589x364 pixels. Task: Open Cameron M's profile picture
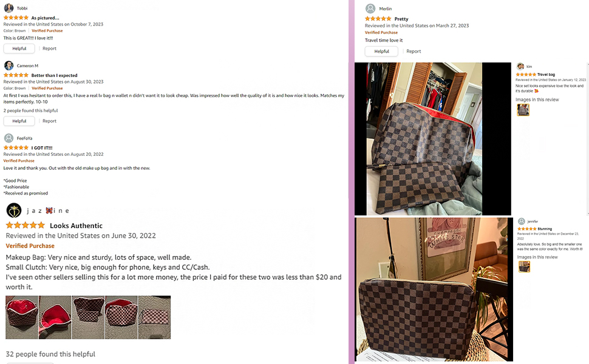[x=9, y=66]
